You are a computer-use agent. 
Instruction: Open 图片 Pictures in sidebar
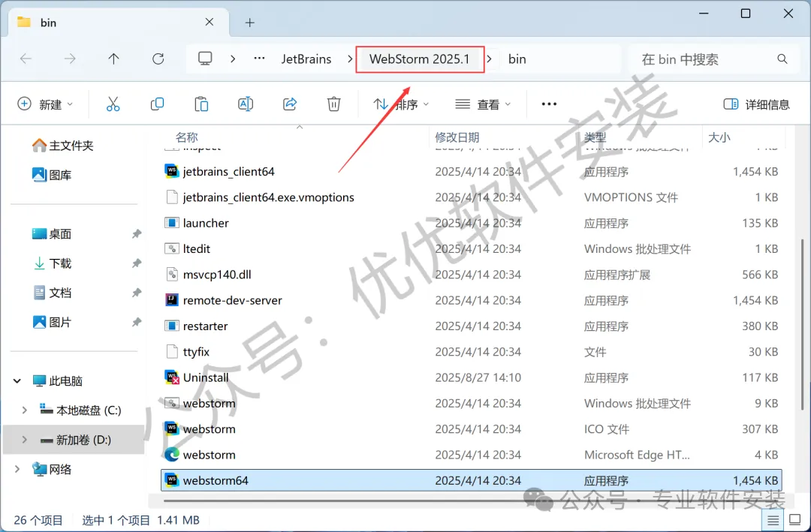52,322
